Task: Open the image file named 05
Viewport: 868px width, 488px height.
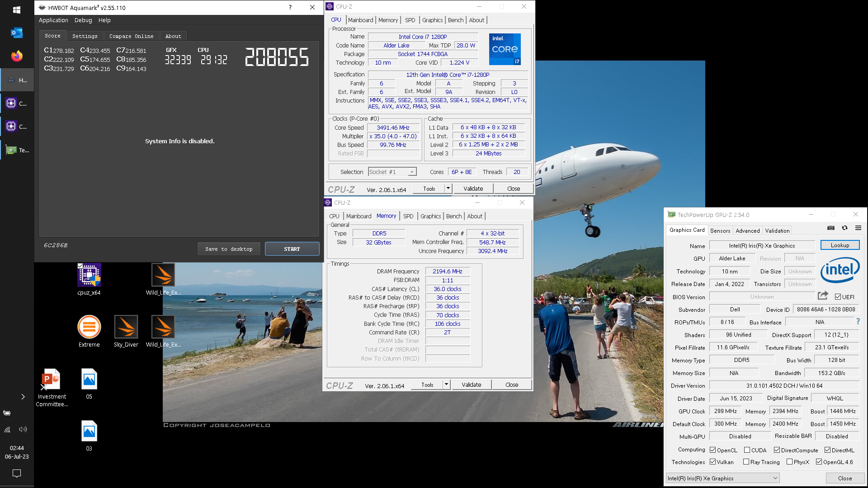Action: click(89, 384)
